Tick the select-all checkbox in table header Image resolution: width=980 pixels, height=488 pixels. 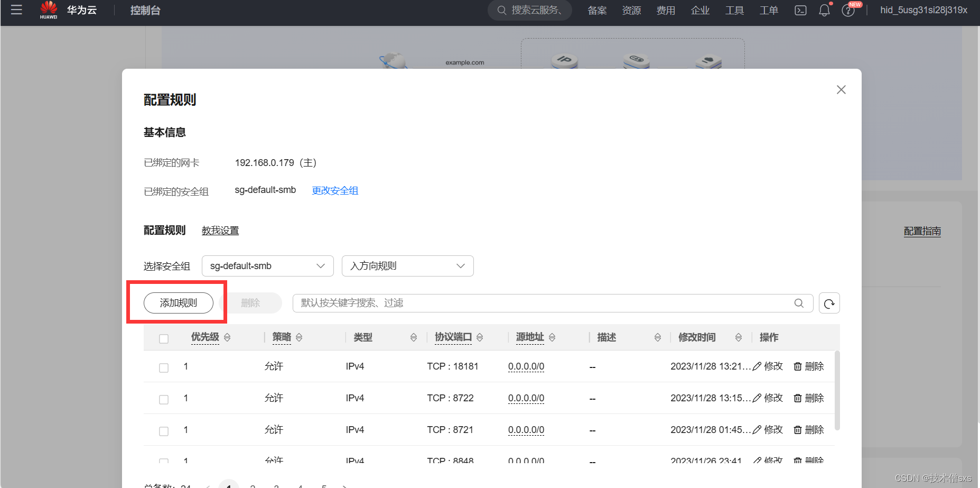[x=164, y=338]
